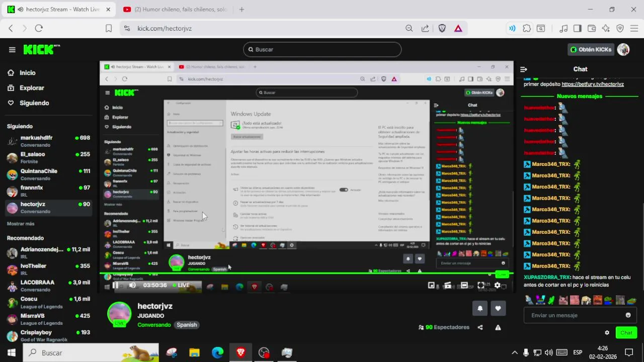The image size is (644, 362).
Task: Open MisrraVB recommended channel
Action: pyautogui.click(x=48, y=319)
